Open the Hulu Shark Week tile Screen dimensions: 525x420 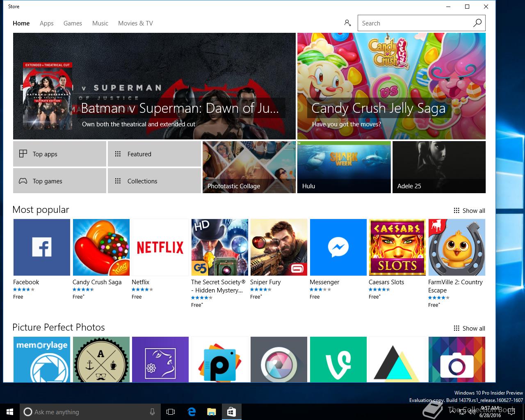(x=344, y=167)
